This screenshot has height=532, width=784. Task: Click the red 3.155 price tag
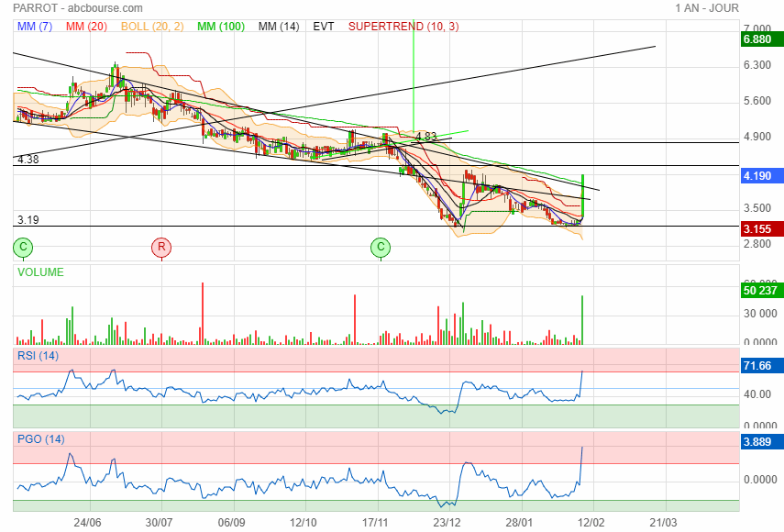point(757,228)
